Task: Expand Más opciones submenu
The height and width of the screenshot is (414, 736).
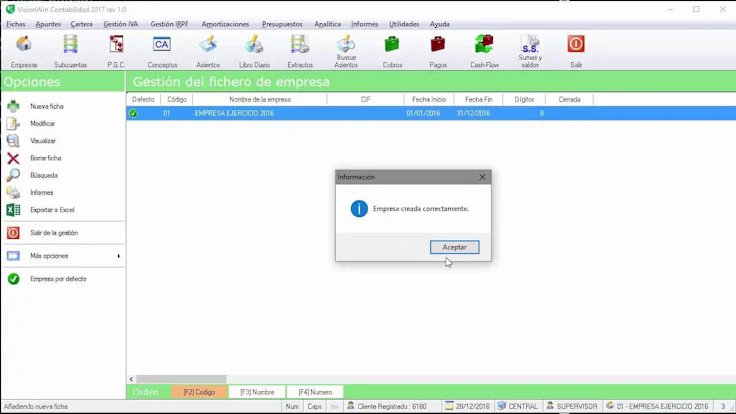Action: pos(63,256)
